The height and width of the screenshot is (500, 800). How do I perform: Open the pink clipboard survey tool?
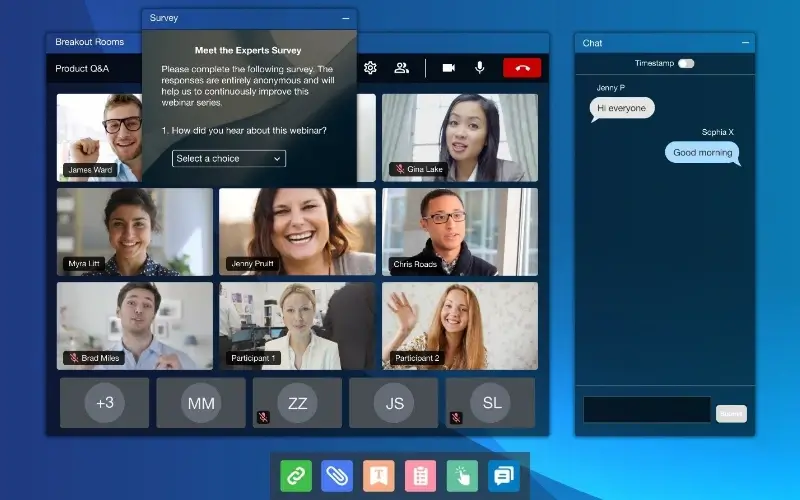point(420,476)
